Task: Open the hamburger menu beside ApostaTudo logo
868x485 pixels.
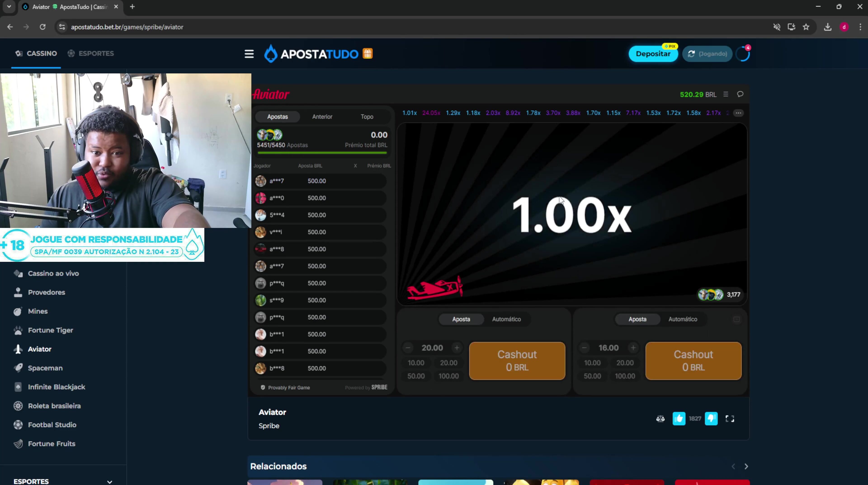Action: click(x=249, y=54)
